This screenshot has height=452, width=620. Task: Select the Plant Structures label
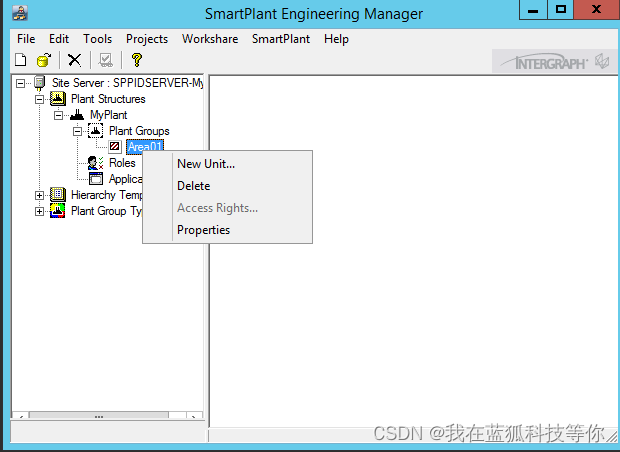coord(108,99)
